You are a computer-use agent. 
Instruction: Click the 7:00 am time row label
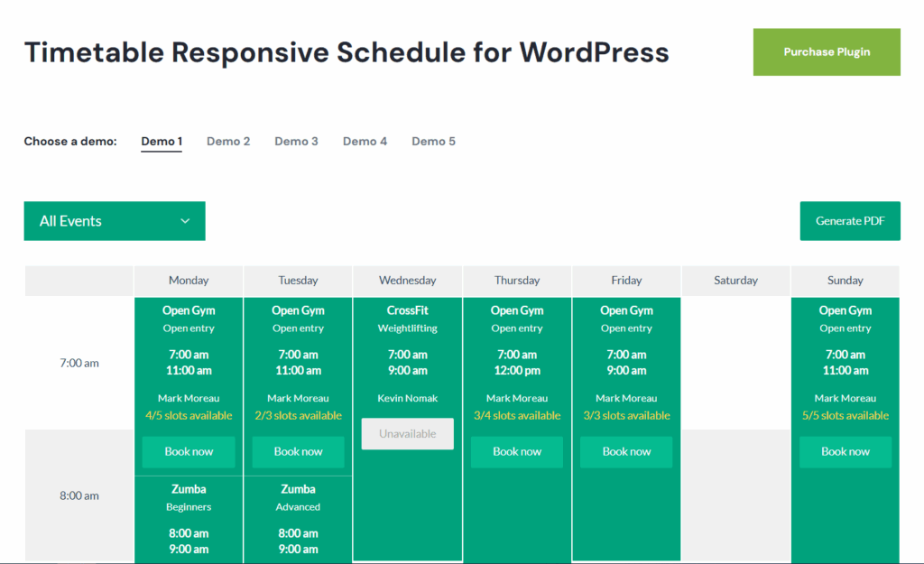tap(79, 362)
